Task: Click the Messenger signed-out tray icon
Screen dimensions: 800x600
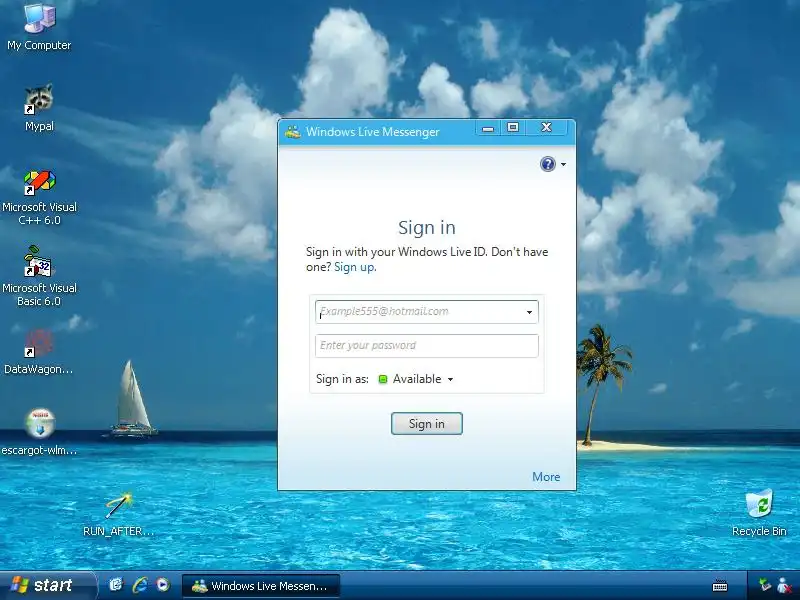Action: click(x=784, y=585)
